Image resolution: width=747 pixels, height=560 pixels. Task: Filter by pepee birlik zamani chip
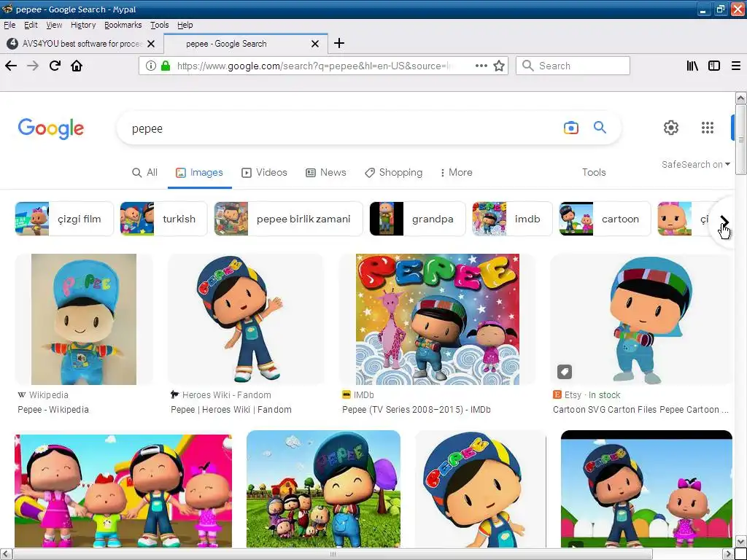point(288,219)
